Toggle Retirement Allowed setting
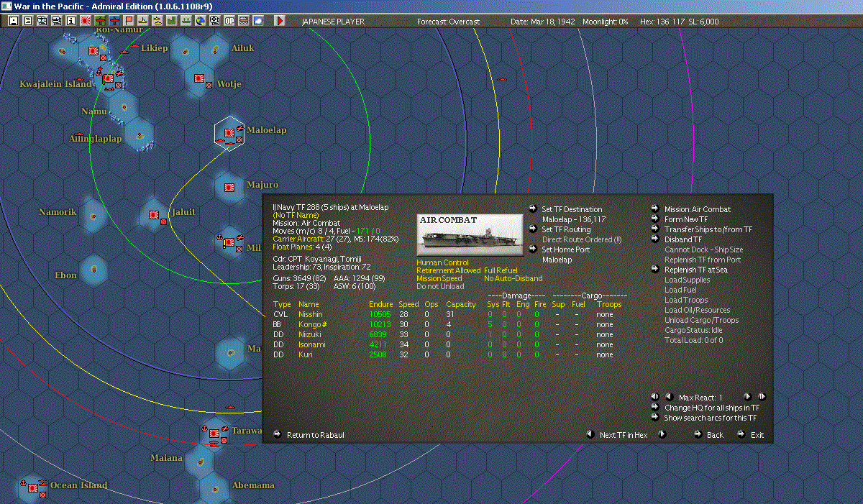 point(448,271)
